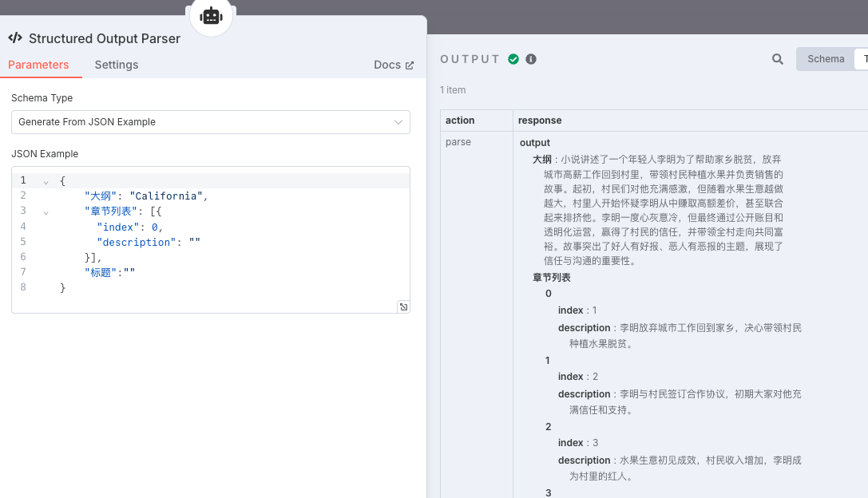Collapse fold arrow on line 3 章节列表
The image size is (868, 498).
tap(46, 212)
